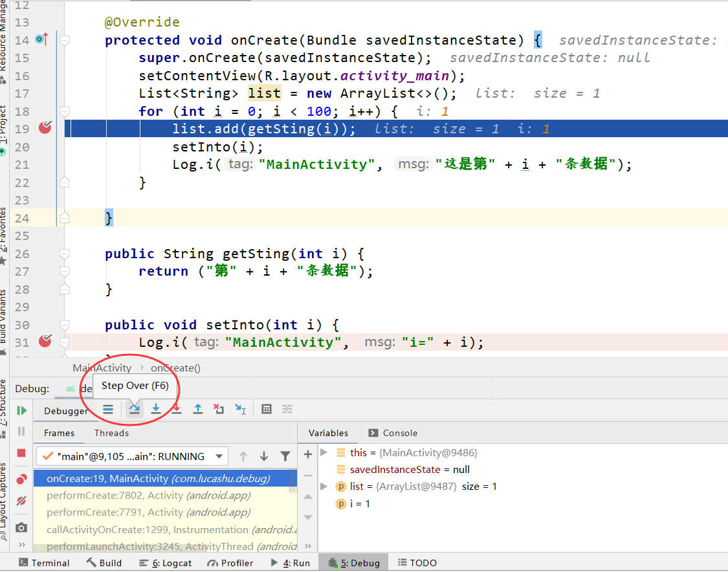The width and height of the screenshot is (728, 572).
Task: Switch to Debugger tab
Action: 66,410
